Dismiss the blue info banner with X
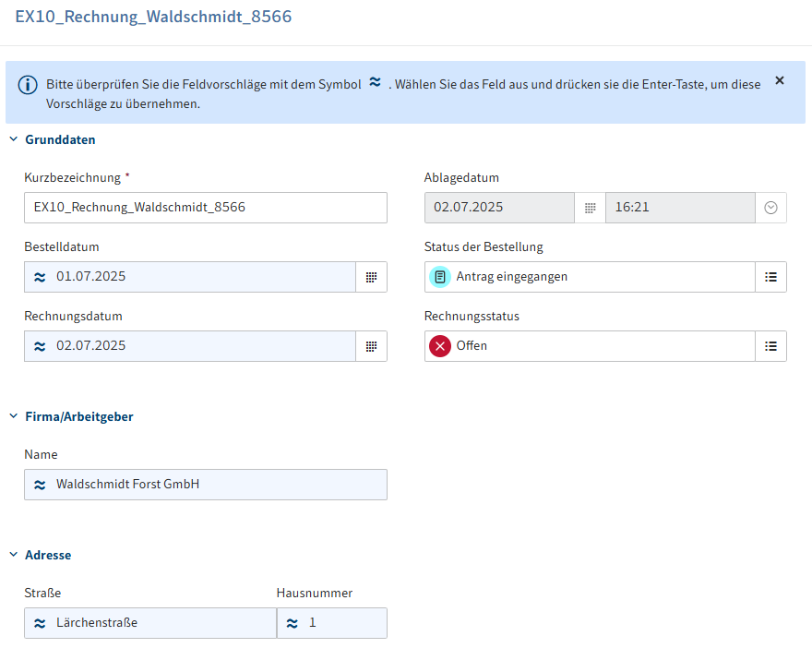 (780, 80)
